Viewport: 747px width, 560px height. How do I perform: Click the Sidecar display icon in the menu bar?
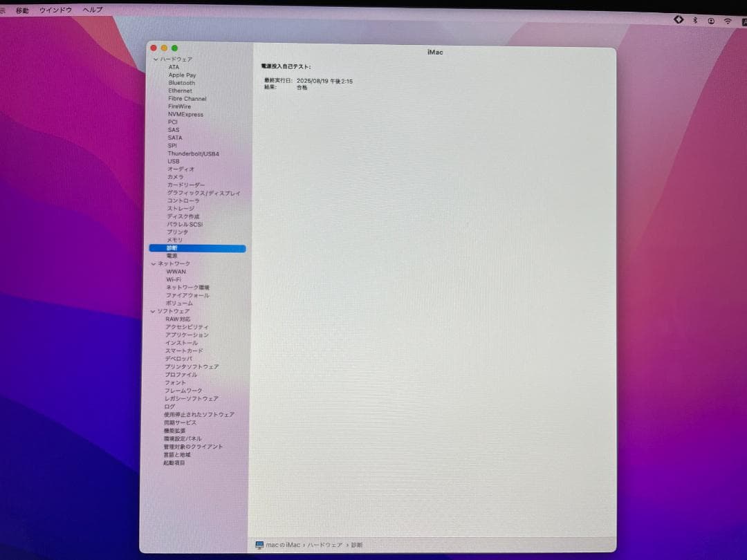point(679,20)
